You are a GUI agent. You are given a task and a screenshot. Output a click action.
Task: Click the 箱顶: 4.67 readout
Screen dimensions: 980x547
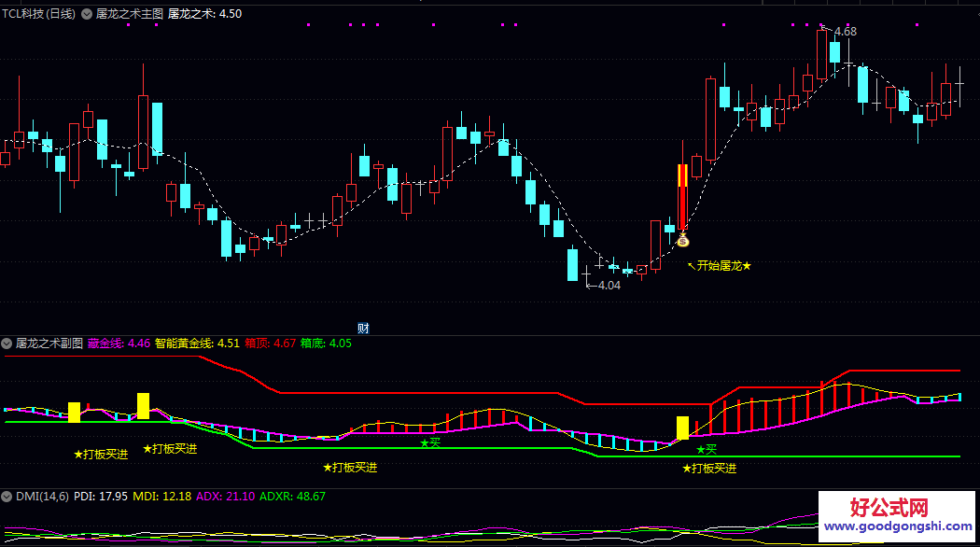click(270, 344)
